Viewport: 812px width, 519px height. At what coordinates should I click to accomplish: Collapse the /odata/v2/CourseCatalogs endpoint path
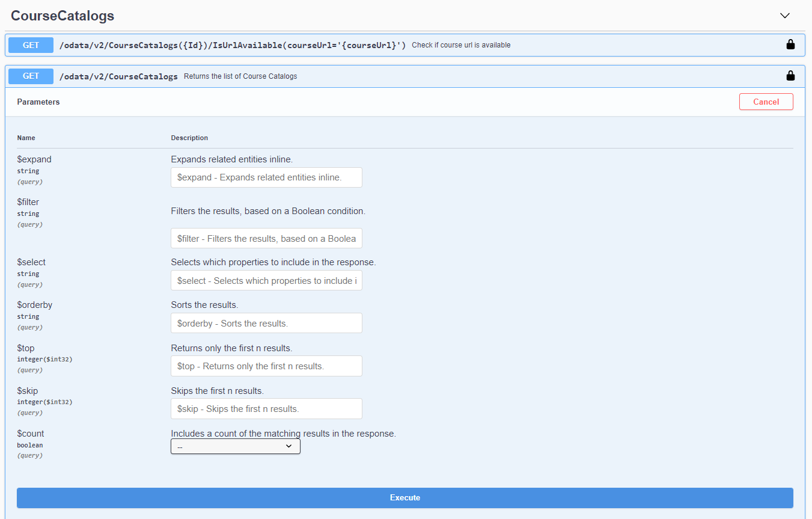118,76
